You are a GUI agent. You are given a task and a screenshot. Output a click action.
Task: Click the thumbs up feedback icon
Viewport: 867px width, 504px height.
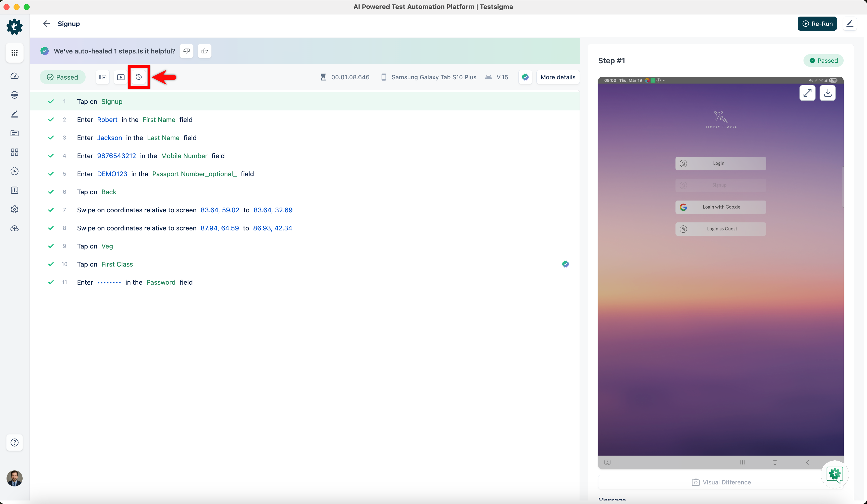pyautogui.click(x=204, y=51)
